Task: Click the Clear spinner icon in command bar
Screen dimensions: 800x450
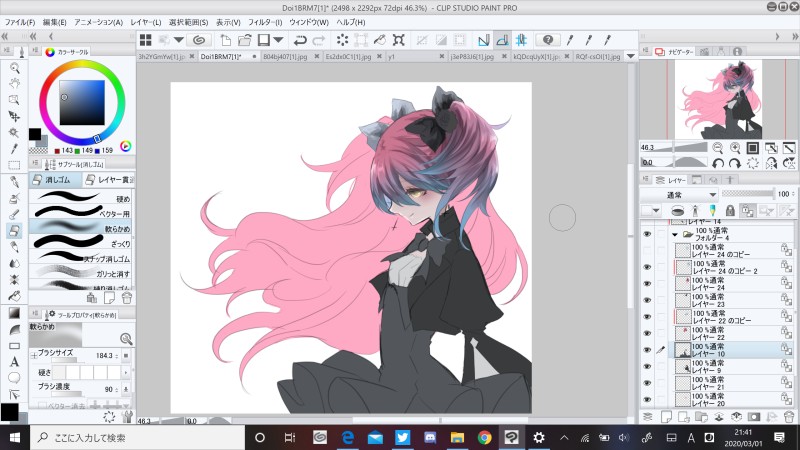Action: (x=342, y=40)
